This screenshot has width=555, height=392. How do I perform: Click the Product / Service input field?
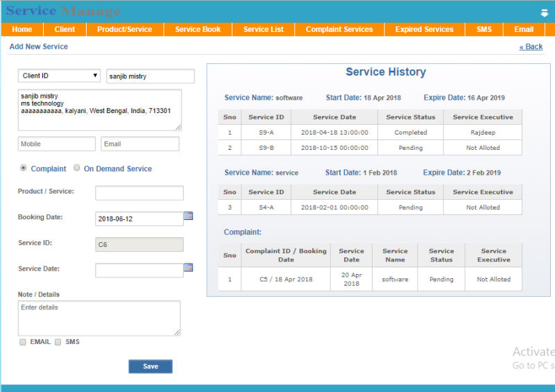pos(139,193)
